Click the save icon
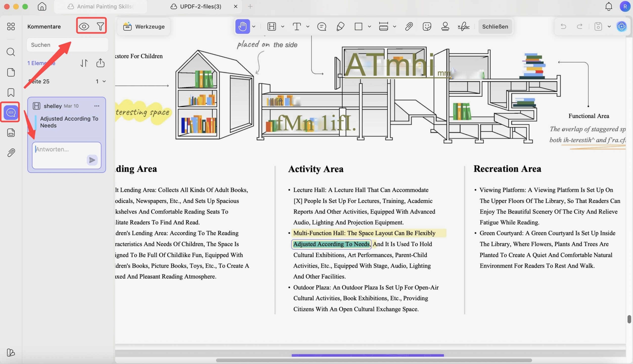 598,26
